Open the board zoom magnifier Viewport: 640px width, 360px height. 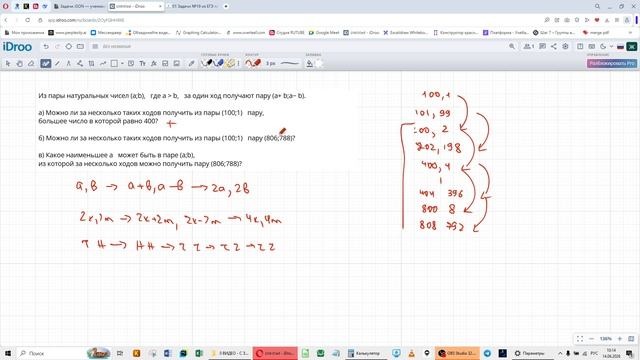[x=512, y=47]
